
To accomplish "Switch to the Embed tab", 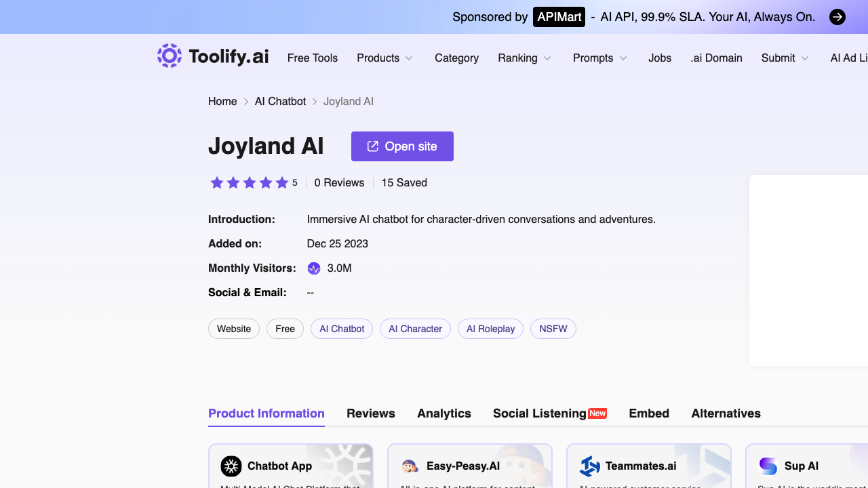I will tap(649, 413).
